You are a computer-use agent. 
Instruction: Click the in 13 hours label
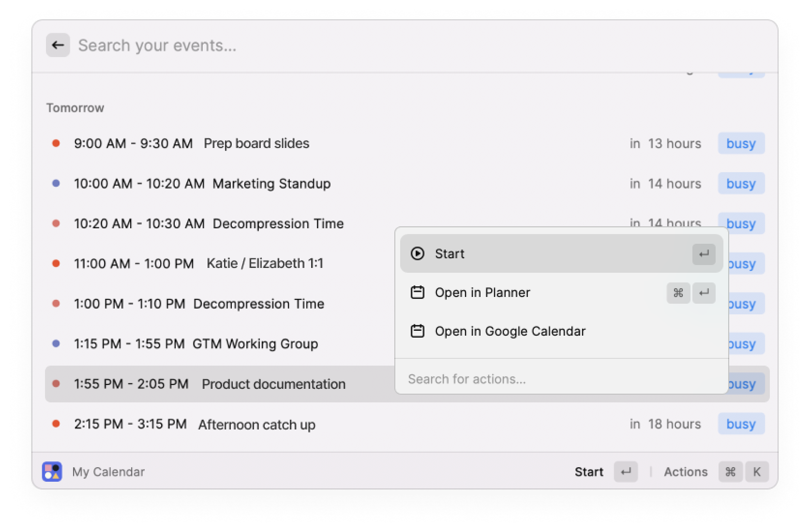[x=665, y=144]
